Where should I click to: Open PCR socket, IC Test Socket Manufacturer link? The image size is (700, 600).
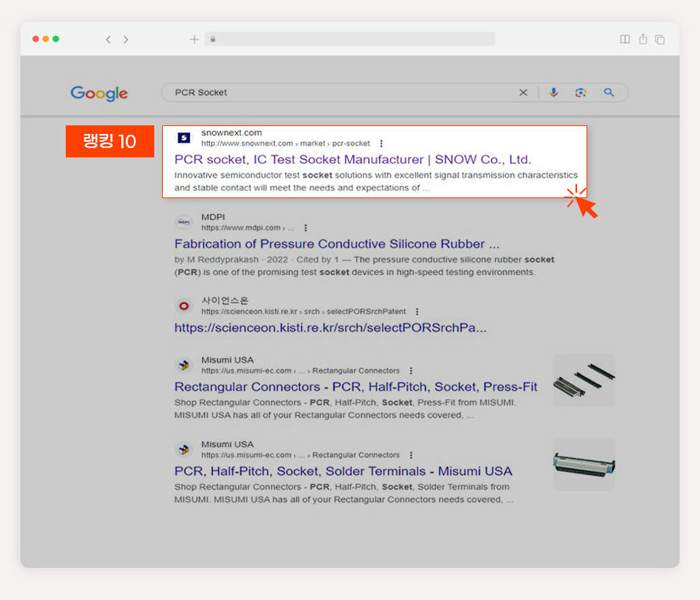[352, 160]
